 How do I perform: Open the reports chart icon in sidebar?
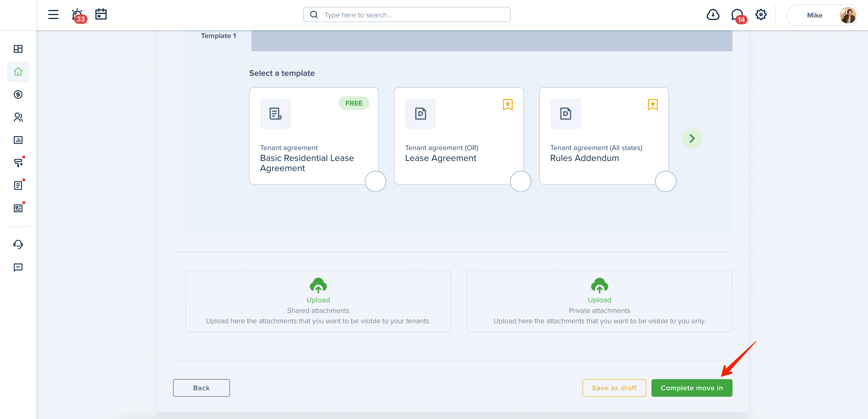coord(18,140)
